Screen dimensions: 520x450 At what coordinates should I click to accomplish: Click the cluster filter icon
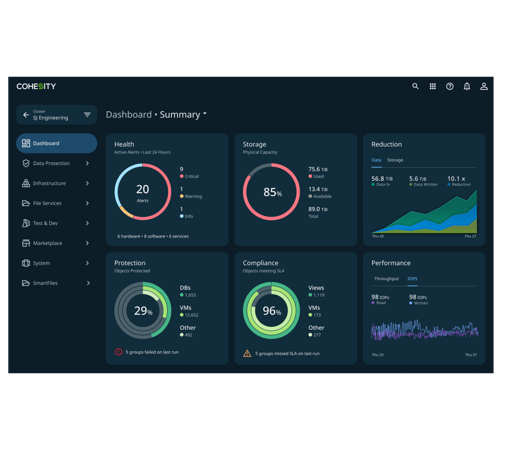click(x=87, y=115)
